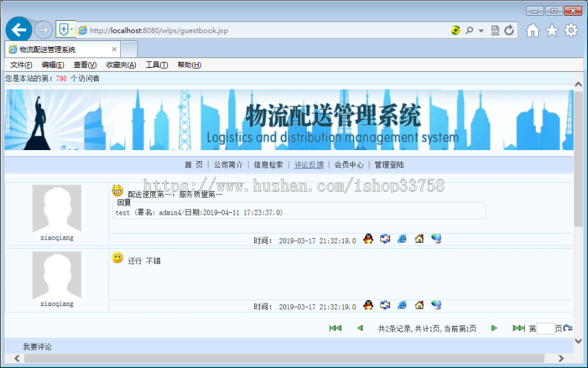Viewport: 588px width, 368px height.
Task: Click the security shield icon beside the address bar
Action: (64, 29)
